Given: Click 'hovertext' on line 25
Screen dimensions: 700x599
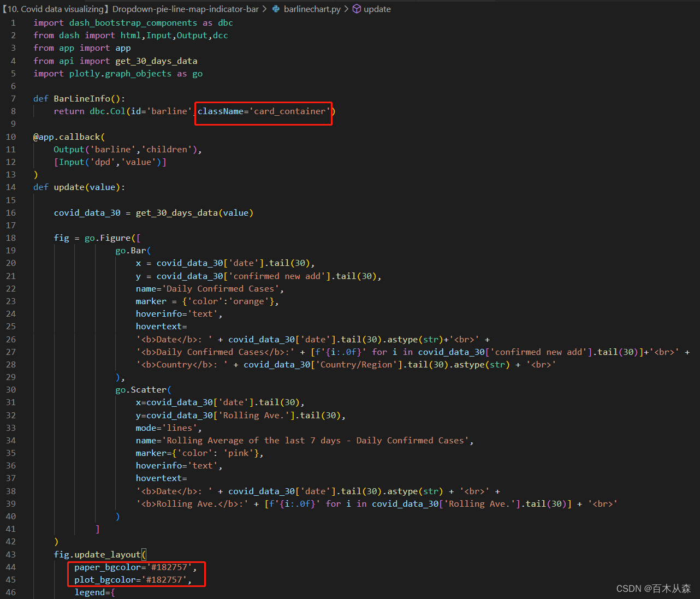Looking at the screenshot, I should pos(159,327).
